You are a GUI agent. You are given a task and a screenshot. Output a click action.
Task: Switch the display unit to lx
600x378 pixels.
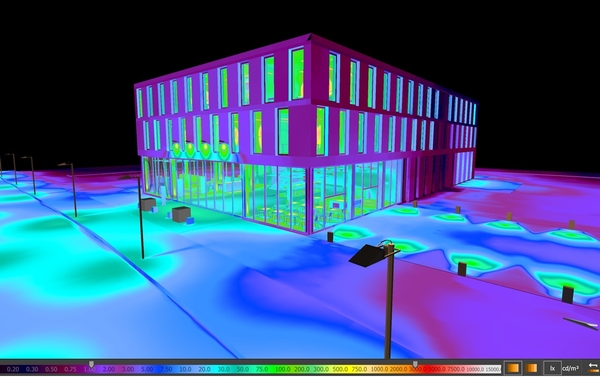pyautogui.click(x=552, y=368)
